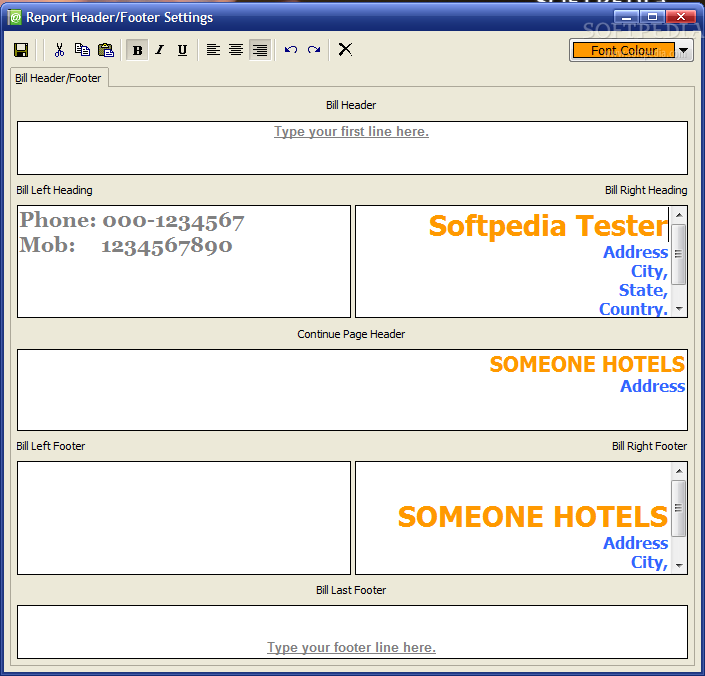This screenshot has width=705, height=676.
Task: Click 'Type your footer line here.' text
Action: pos(351,647)
